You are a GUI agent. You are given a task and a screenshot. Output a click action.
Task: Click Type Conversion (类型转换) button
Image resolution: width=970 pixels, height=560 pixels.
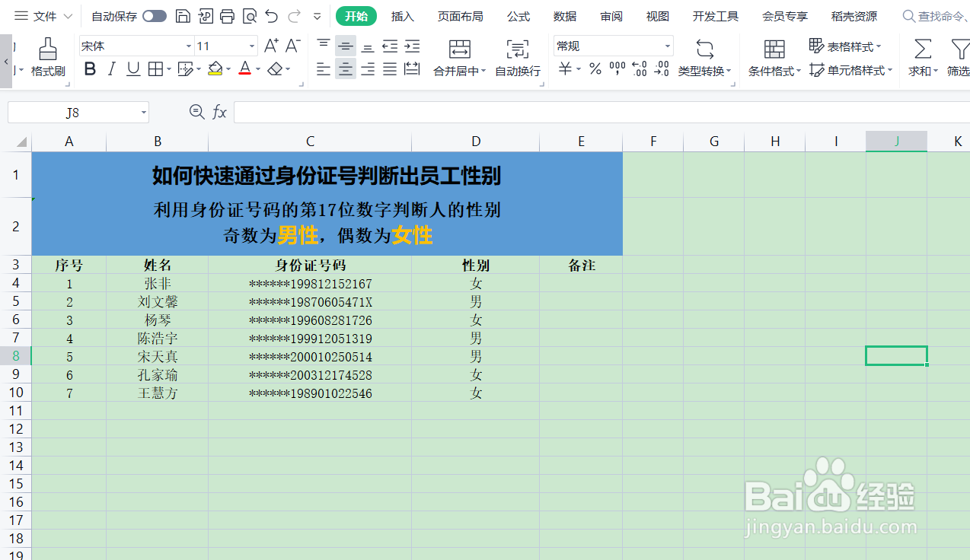(704, 57)
